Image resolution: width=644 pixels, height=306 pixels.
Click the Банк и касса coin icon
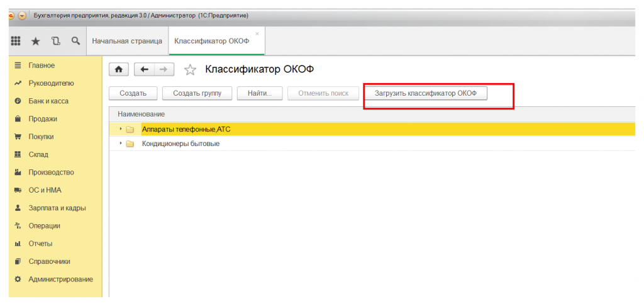click(x=18, y=101)
